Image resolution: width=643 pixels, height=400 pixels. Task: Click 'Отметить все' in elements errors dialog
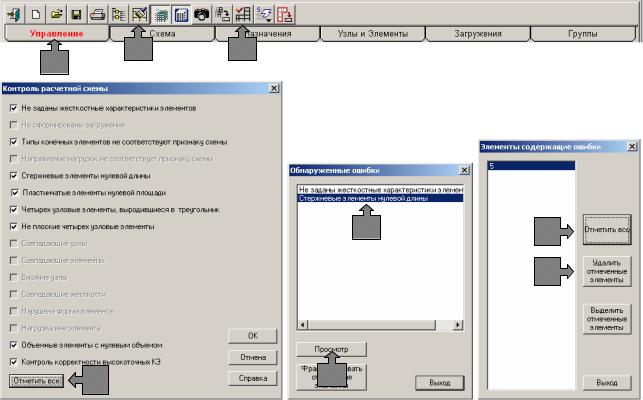(x=607, y=229)
